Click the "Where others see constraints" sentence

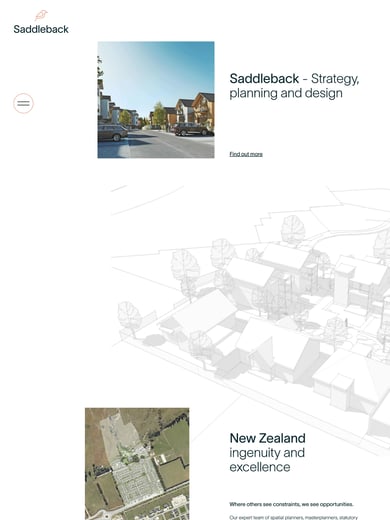click(291, 504)
